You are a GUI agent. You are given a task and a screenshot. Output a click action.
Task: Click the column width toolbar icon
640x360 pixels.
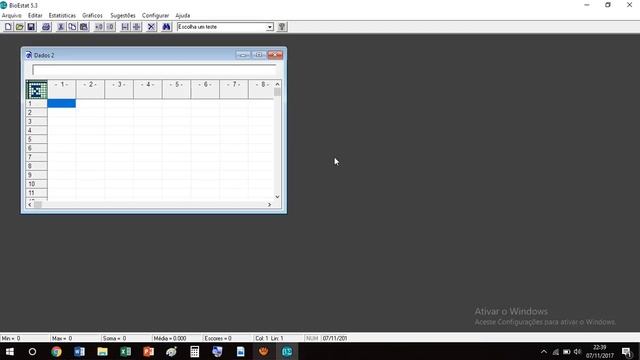tap(125, 27)
